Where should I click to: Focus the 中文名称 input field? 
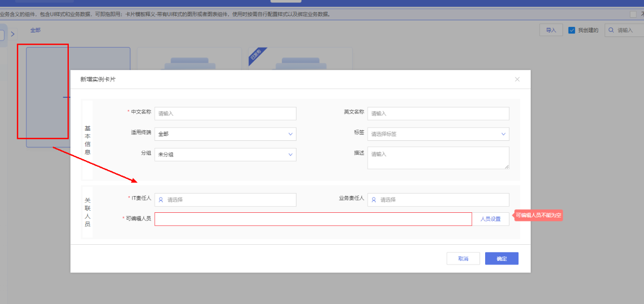225,113
